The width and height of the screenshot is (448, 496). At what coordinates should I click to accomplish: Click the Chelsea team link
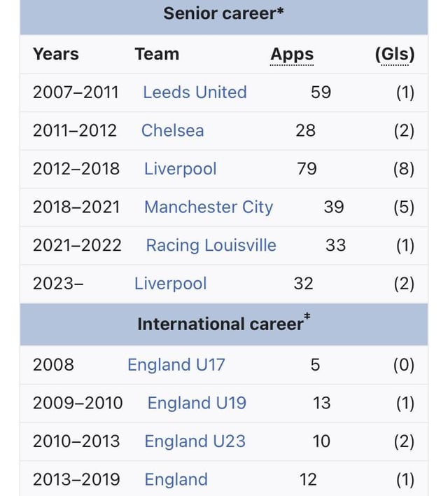(172, 130)
